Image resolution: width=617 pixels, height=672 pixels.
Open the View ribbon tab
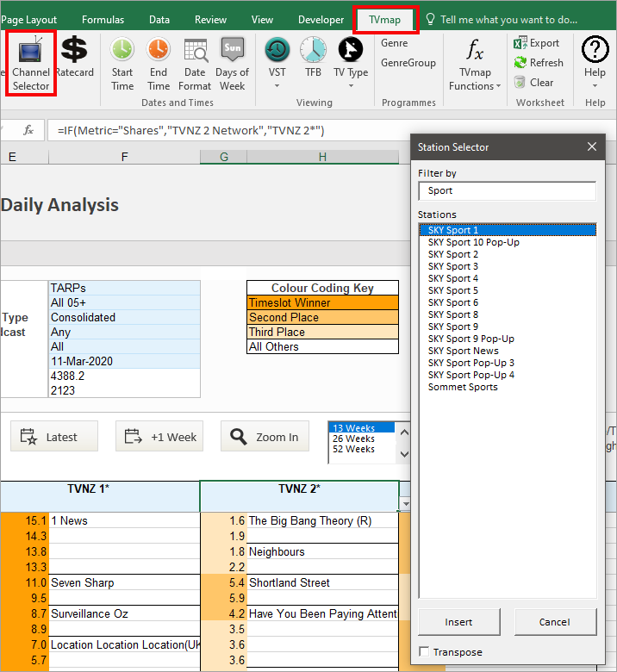click(262, 20)
